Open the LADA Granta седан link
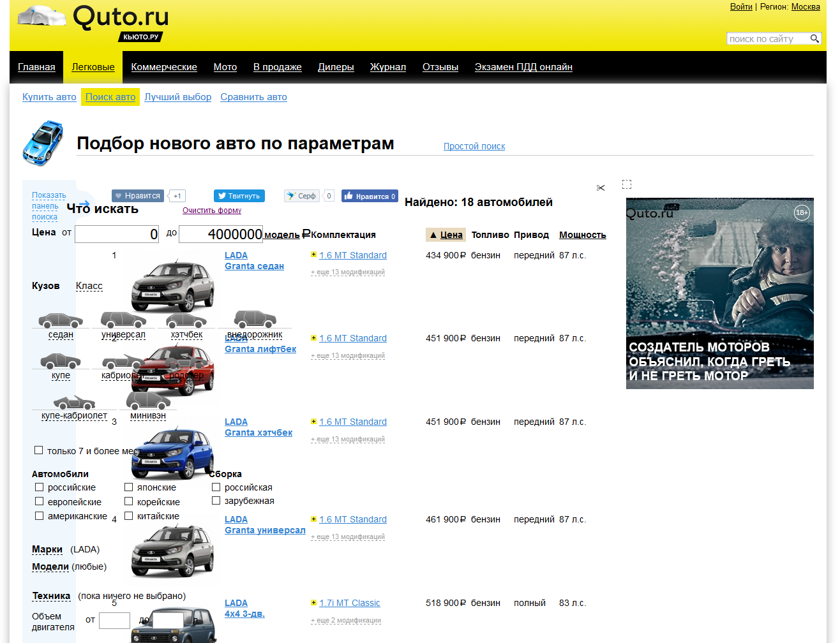Viewport: 840px width, 643px height. [x=254, y=261]
